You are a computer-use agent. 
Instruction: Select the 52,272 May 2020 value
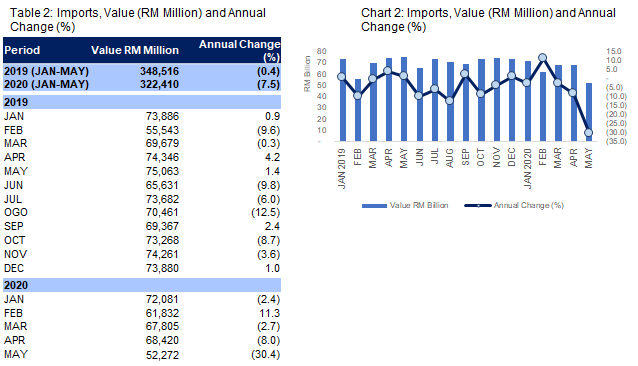coord(162,355)
